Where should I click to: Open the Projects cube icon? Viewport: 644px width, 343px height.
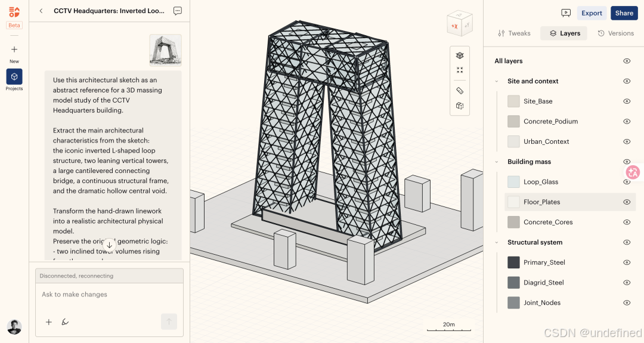click(x=14, y=77)
